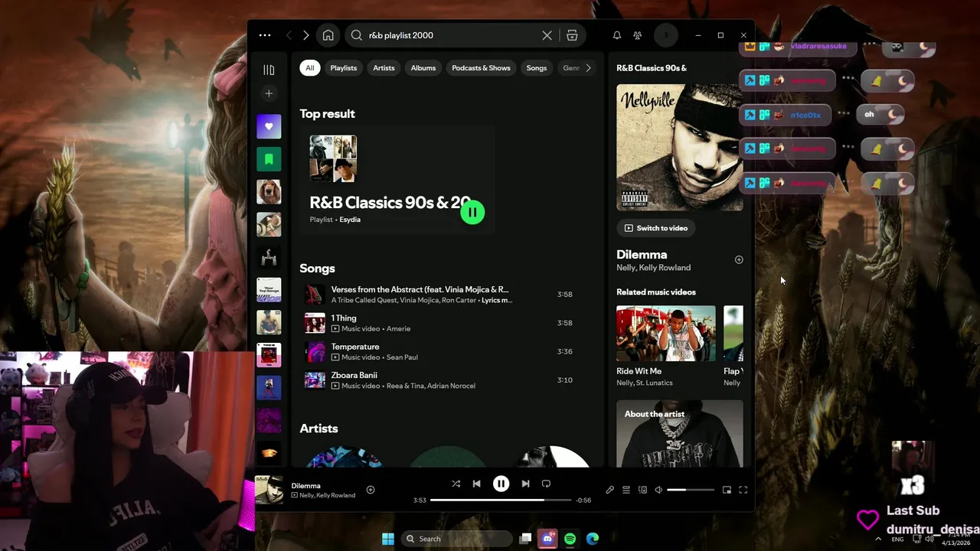Open Microsoft Edge from the taskbar
The width and height of the screenshot is (980, 551).
click(x=592, y=539)
